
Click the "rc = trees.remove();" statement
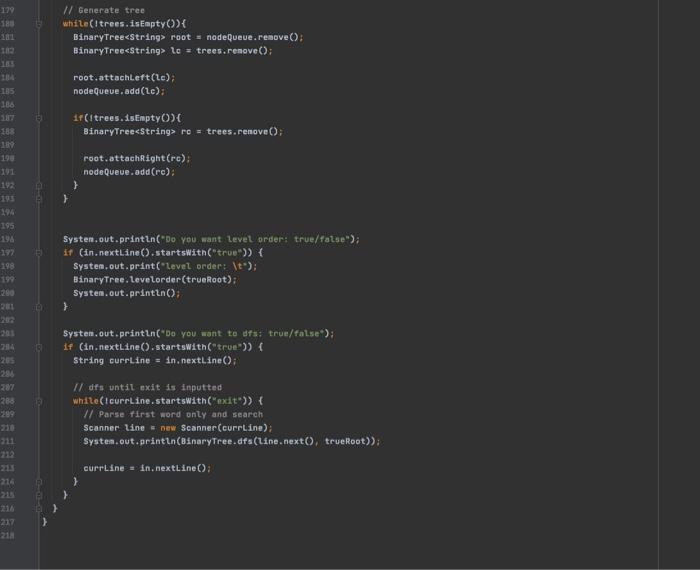coord(232,132)
